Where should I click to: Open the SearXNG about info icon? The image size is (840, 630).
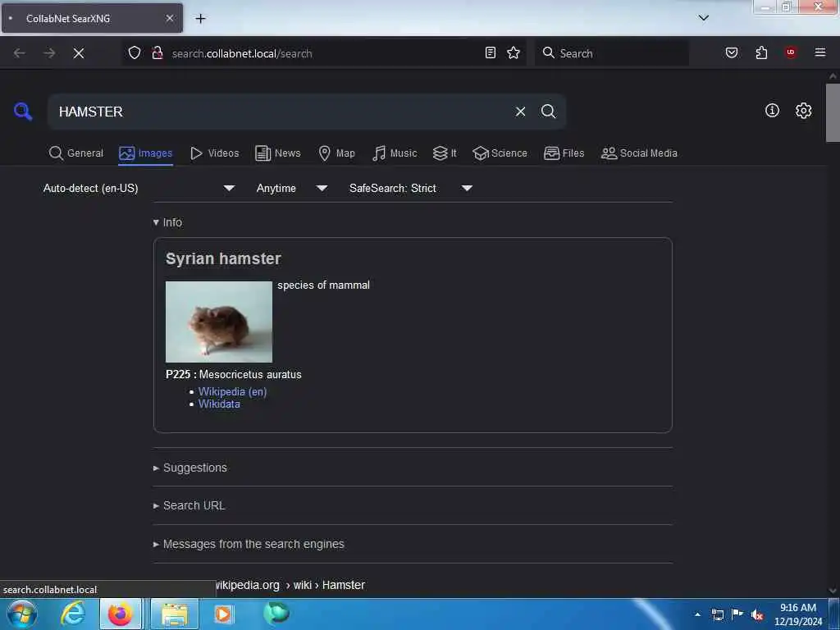tap(772, 111)
